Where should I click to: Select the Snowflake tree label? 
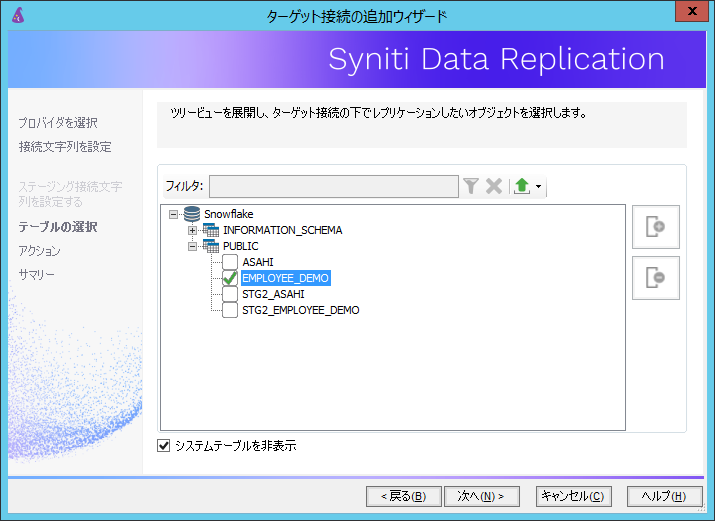coord(228,214)
